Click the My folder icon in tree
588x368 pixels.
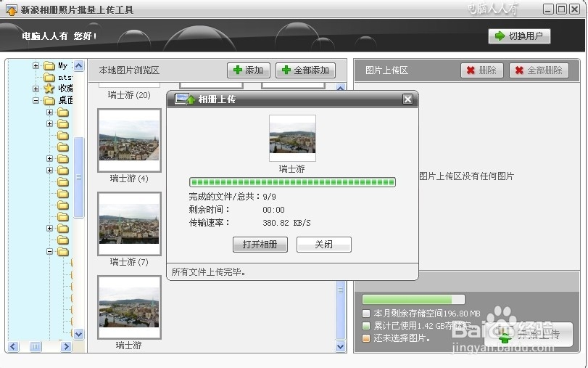49,66
